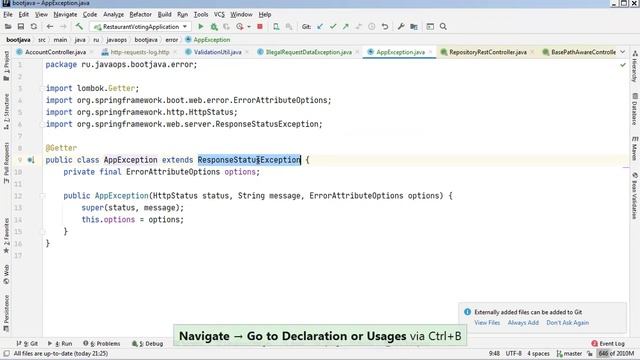Open the Analyze menu
The width and height of the screenshot is (640, 360).
113,14
